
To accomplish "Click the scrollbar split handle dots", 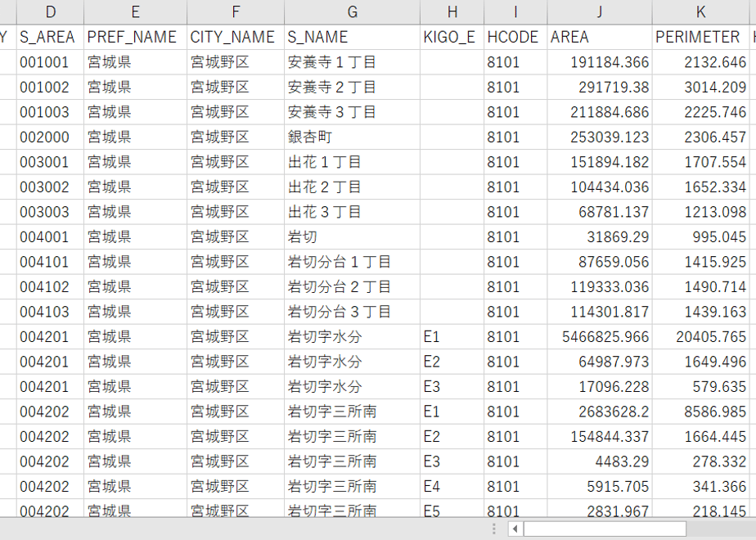I will pos(494,529).
